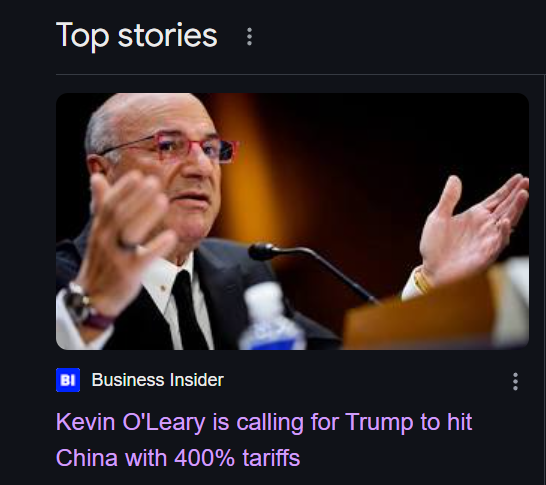Open the Top stories three-dot options menu

click(x=249, y=37)
